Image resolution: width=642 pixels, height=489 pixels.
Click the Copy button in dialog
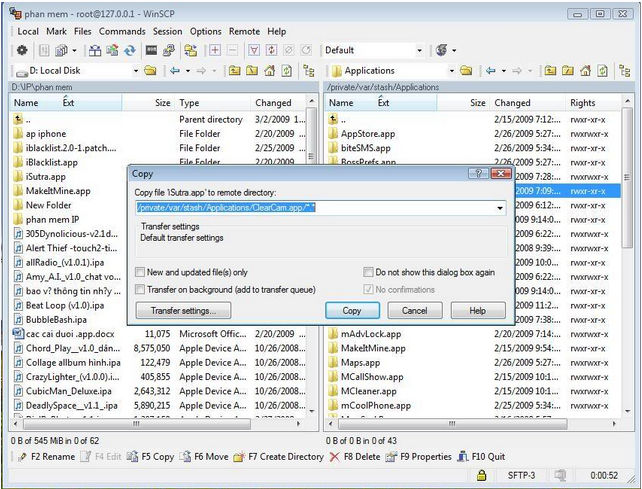352,310
